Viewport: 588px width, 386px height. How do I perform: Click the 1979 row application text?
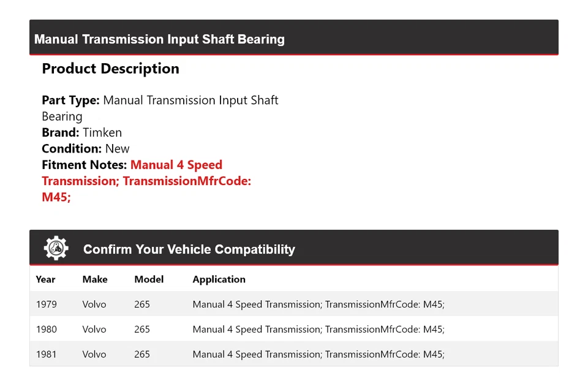(318, 304)
